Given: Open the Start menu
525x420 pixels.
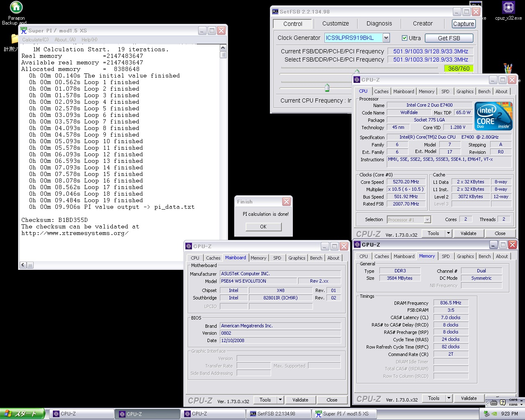Looking at the screenshot, I should [x=22, y=414].
